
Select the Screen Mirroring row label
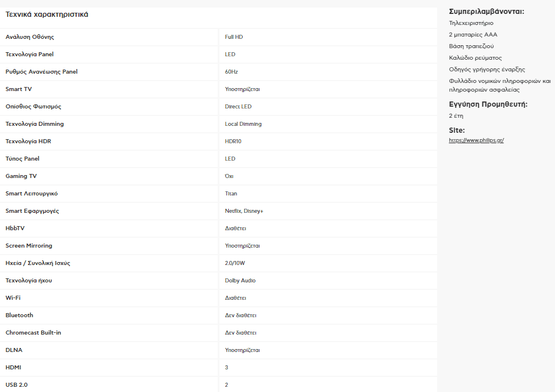pyautogui.click(x=28, y=246)
